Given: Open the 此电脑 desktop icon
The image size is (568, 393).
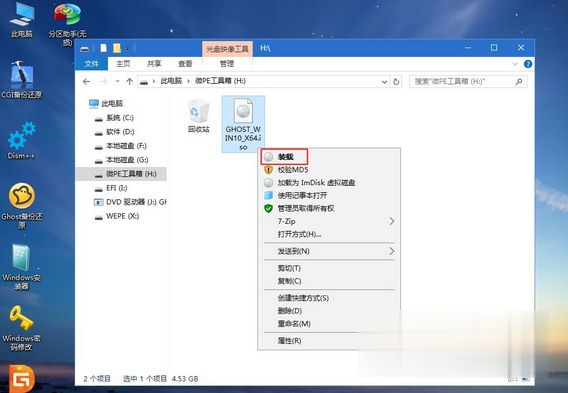Looking at the screenshot, I should click(22, 20).
